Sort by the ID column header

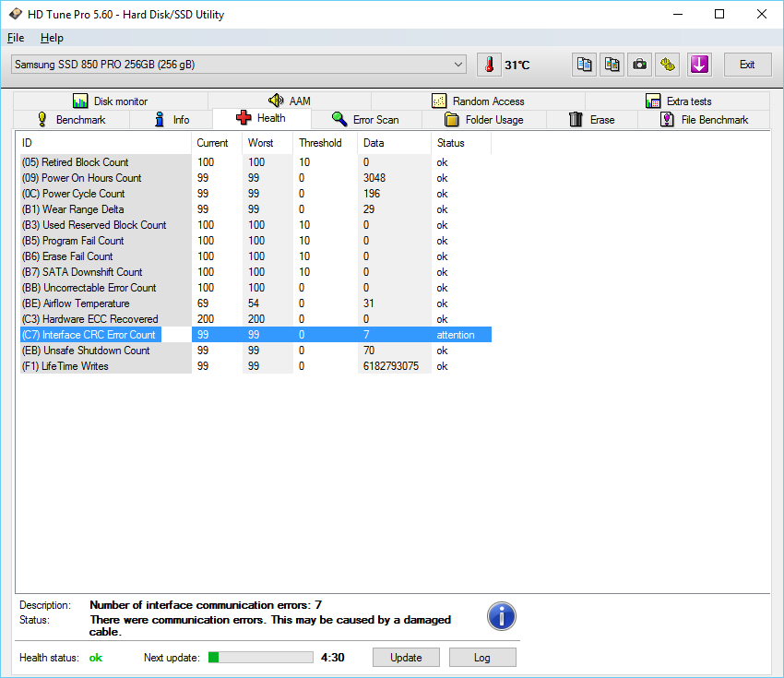(x=103, y=143)
